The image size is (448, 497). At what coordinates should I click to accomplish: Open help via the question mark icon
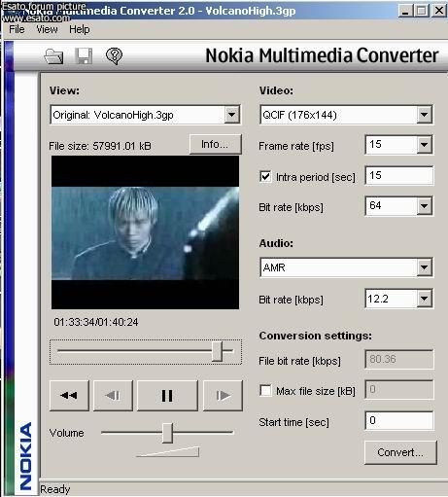point(114,56)
